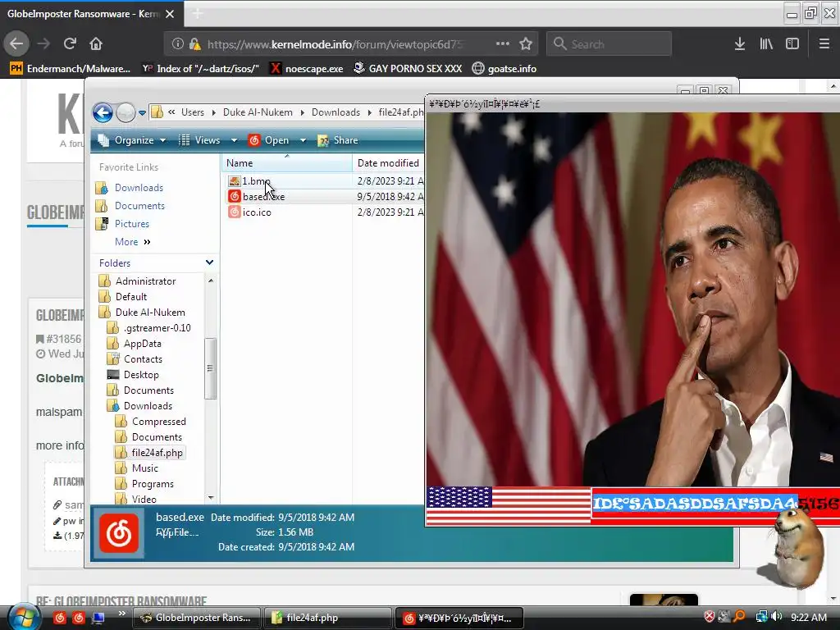Open goatse.info bookmark
Viewport: 840px width, 630px height.
point(504,69)
